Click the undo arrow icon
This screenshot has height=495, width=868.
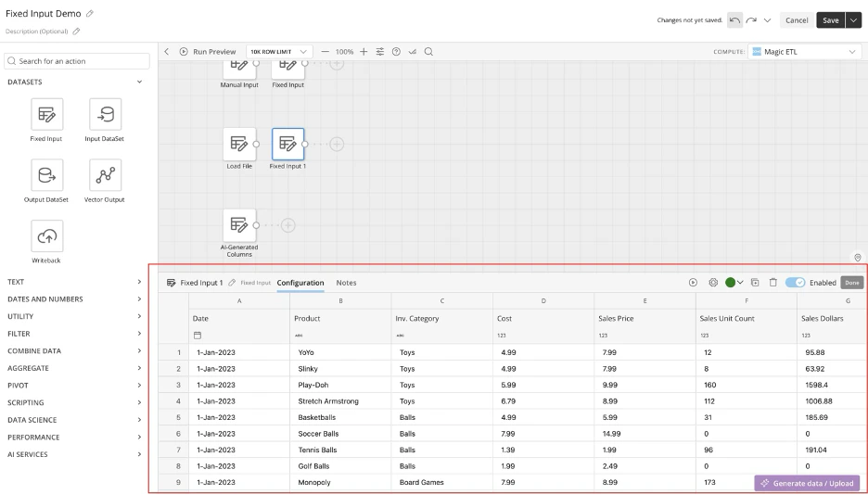(734, 20)
